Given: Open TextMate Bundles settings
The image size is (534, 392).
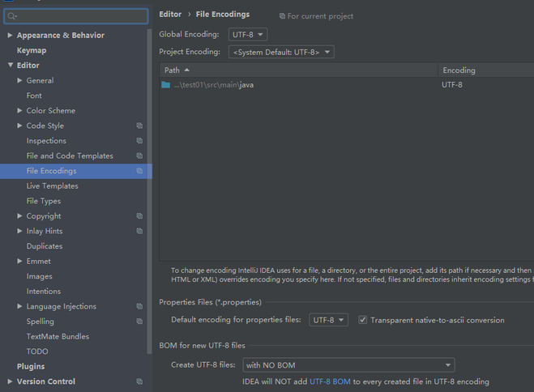Looking at the screenshot, I should pos(58,337).
